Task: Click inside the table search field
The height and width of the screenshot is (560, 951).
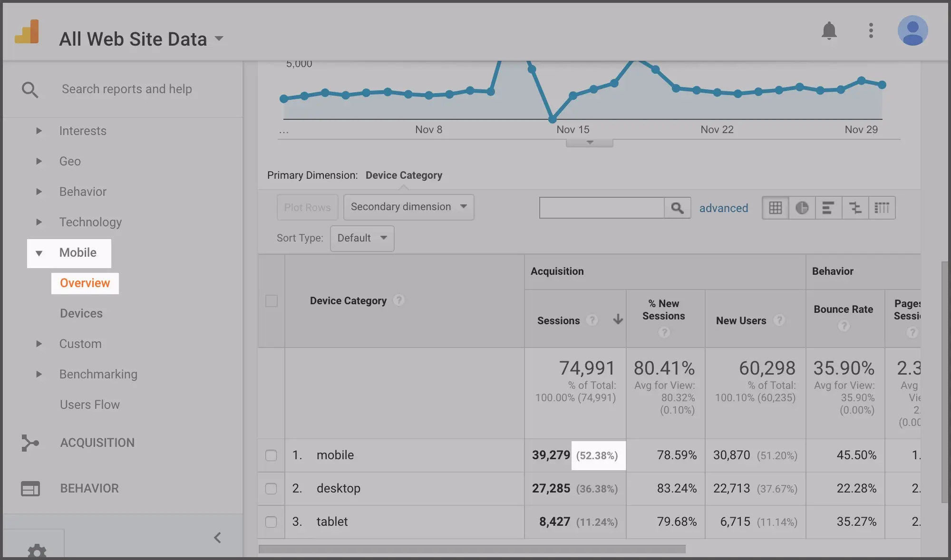Action: [x=601, y=207]
